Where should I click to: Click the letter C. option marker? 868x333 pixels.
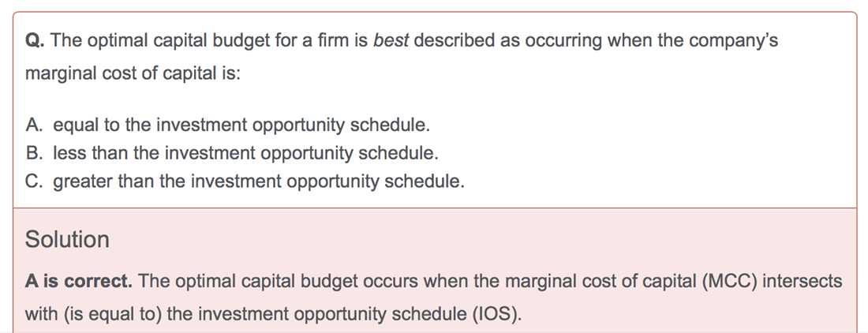point(34,181)
